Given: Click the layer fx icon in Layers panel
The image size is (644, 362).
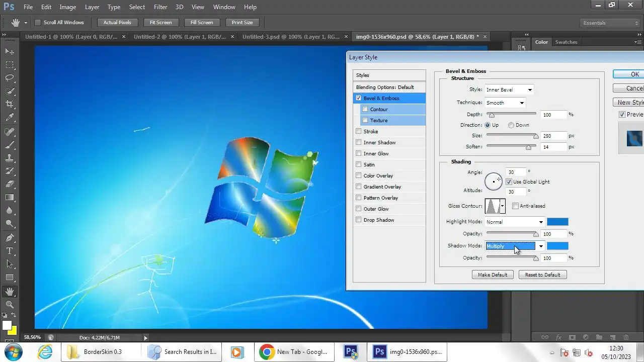Looking at the screenshot, I should point(558,337).
